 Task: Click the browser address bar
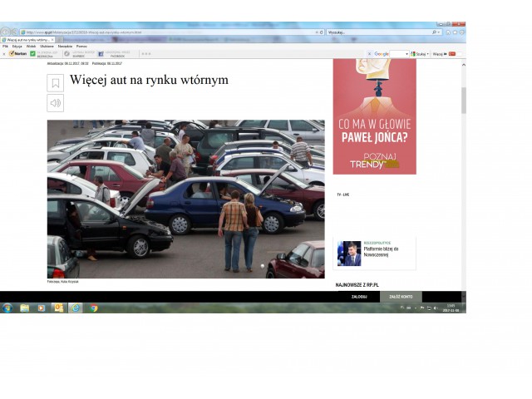[x=166, y=32]
